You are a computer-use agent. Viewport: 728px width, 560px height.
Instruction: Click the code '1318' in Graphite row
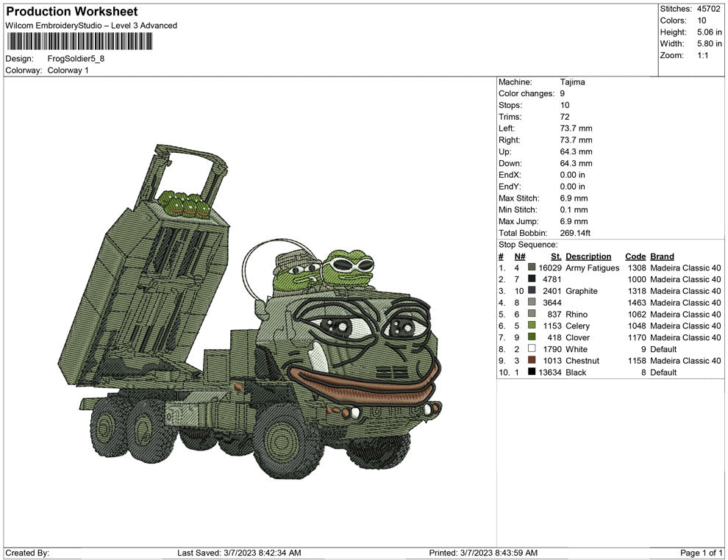coord(637,291)
